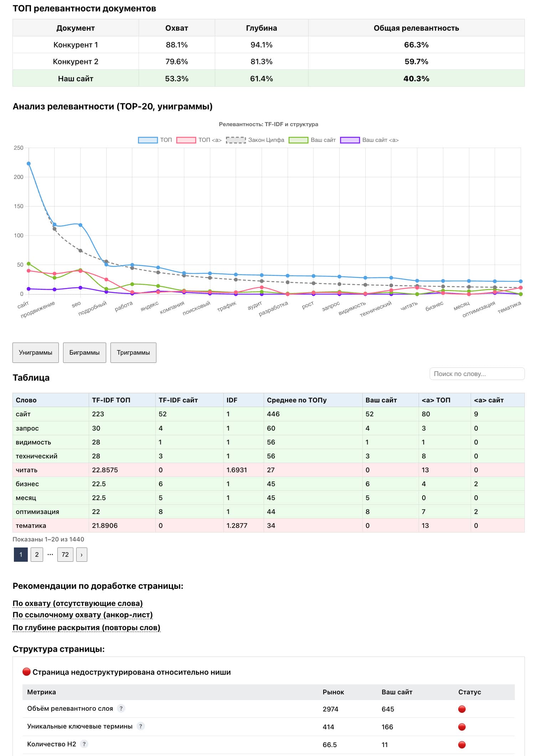538x756 pixels.
Task: Click the Поиск по слову search field
Action: click(x=477, y=374)
